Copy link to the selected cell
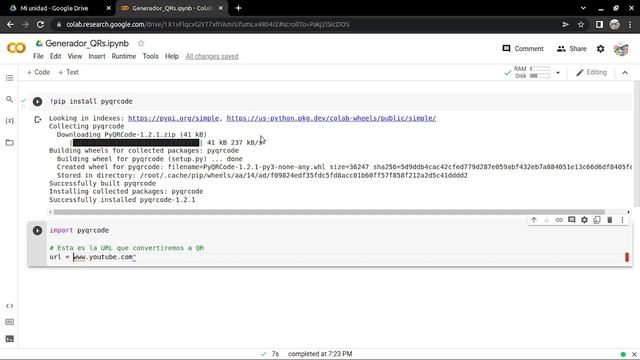Screen dimensions: 640x360 click(x=559, y=220)
